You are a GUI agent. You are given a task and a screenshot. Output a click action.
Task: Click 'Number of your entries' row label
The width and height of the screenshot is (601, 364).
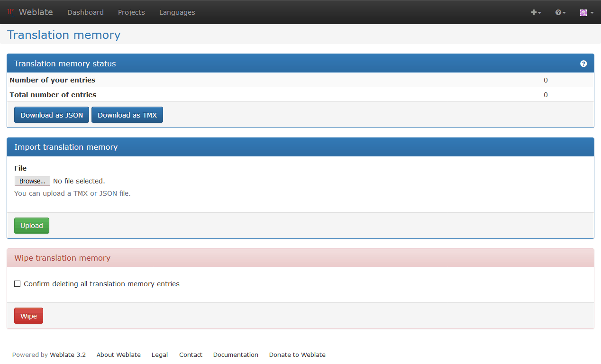click(53, 80)
